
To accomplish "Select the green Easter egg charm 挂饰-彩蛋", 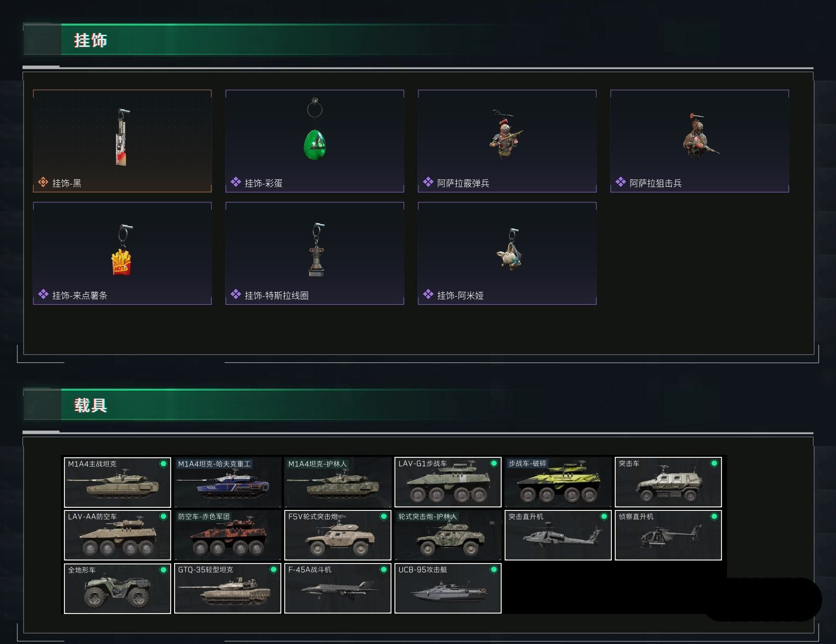I will (x=315, y=141).
